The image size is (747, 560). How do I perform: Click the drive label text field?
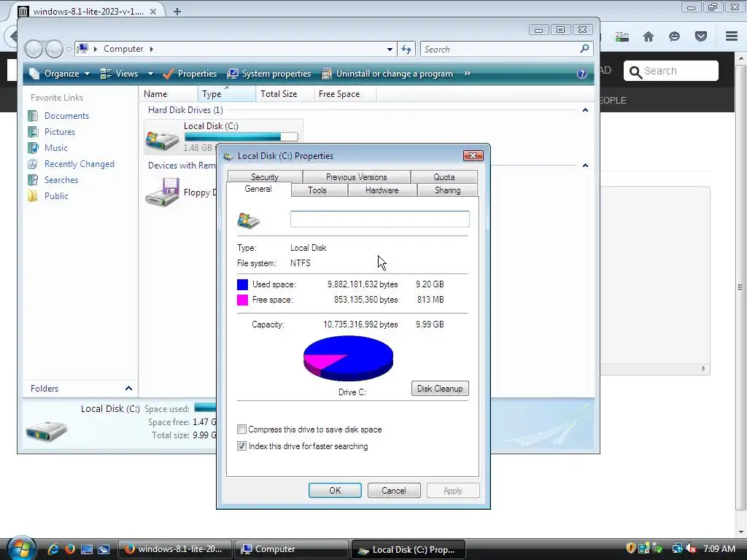point(379,219)
